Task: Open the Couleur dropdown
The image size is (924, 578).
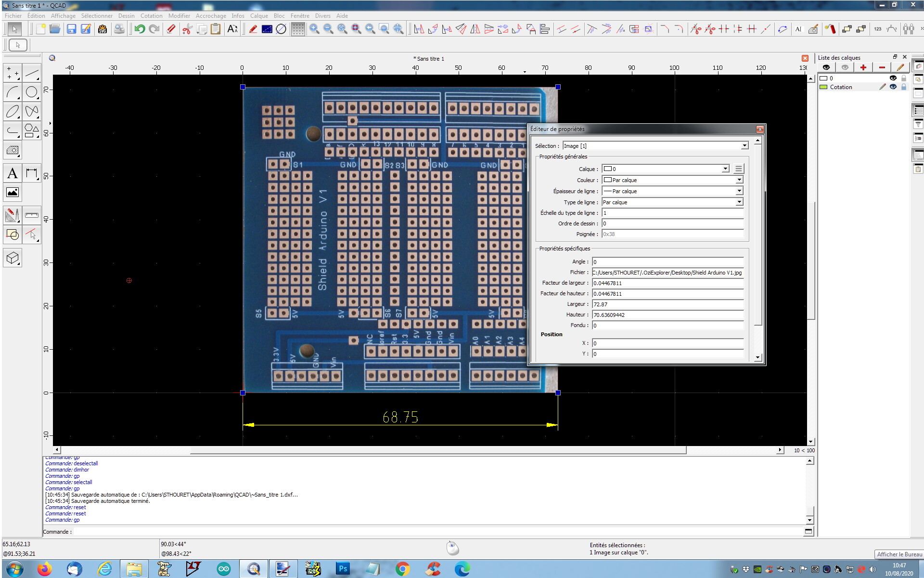Action: pyautogui.click(x=673, y=180)
